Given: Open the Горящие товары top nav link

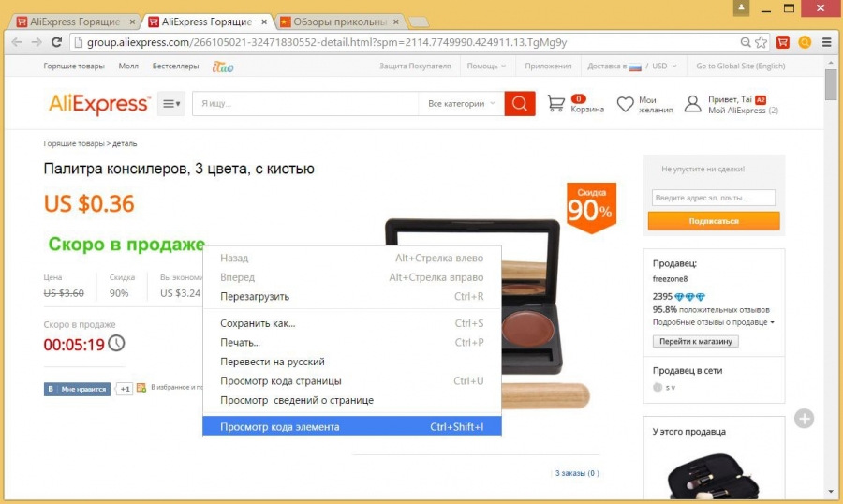Looking at the screenshot, I should [x=74, y=67].
